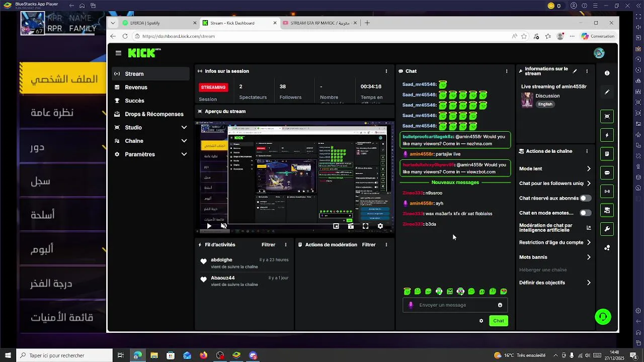Open Informations sur le stream options menu
The height and width of the screenshot is (362, 644).
[x=587, y=71]
